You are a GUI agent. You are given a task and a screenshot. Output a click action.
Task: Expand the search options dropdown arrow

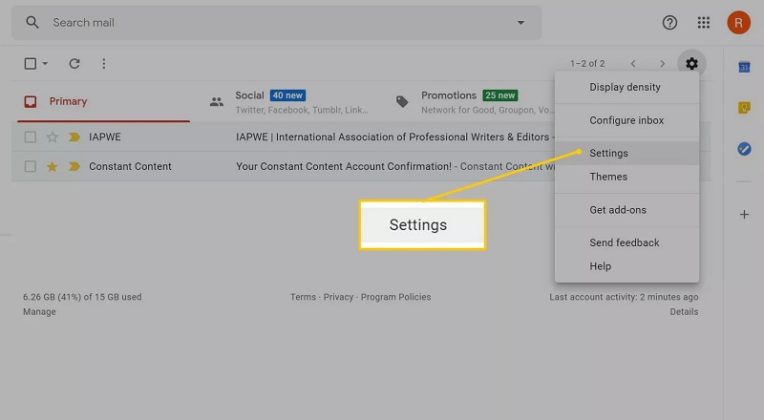[520, 22]
